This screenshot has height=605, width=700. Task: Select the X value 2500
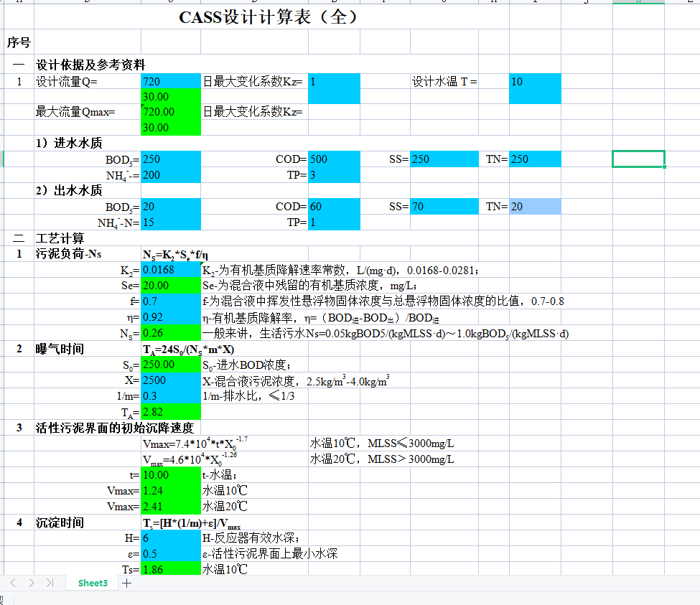tap(171, 380)
